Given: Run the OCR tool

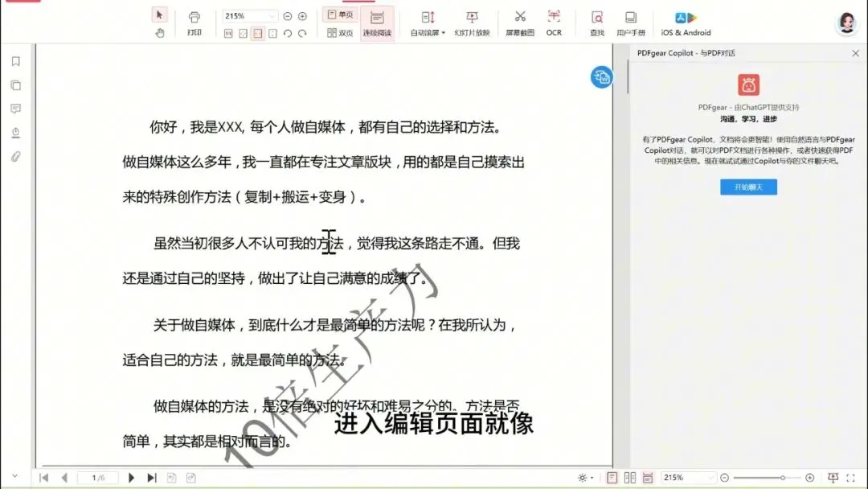Looking at the screenshot, I should [554, 24].
